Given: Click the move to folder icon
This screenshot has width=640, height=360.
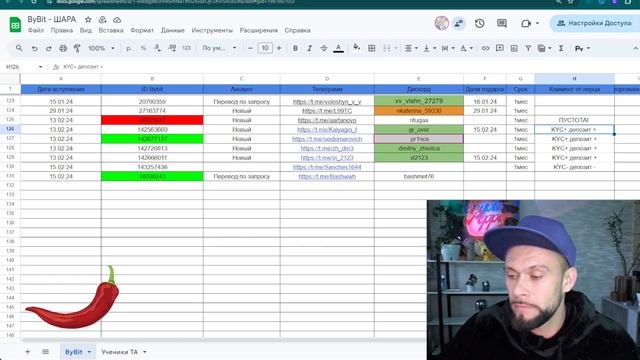Looking at the screenshot, I should pyautogui.click(x=102, y=20).
